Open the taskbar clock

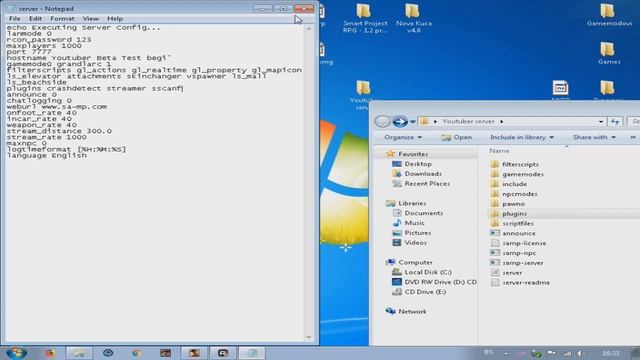click(x=610, y=353)
